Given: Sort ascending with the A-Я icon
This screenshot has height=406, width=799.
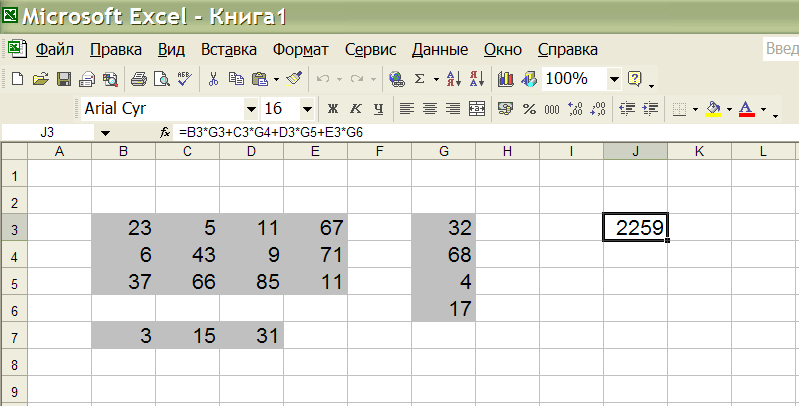Looking at the screenshot, I should tap(454, 79).
